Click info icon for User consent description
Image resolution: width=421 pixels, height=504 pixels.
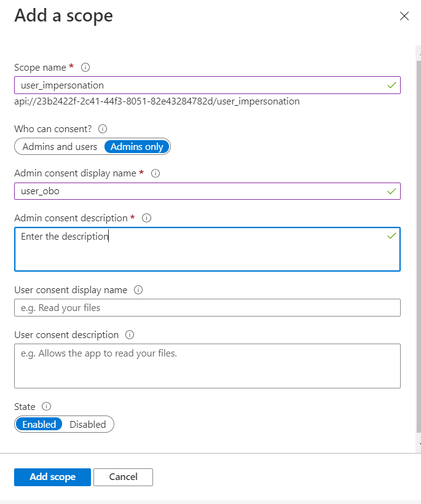(x=129, y=335)
